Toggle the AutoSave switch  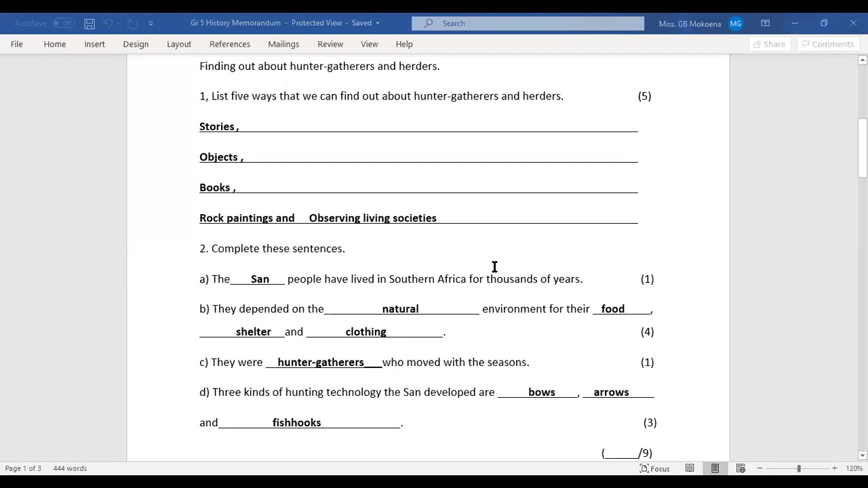pyautogui.click(x=63, y=23)
